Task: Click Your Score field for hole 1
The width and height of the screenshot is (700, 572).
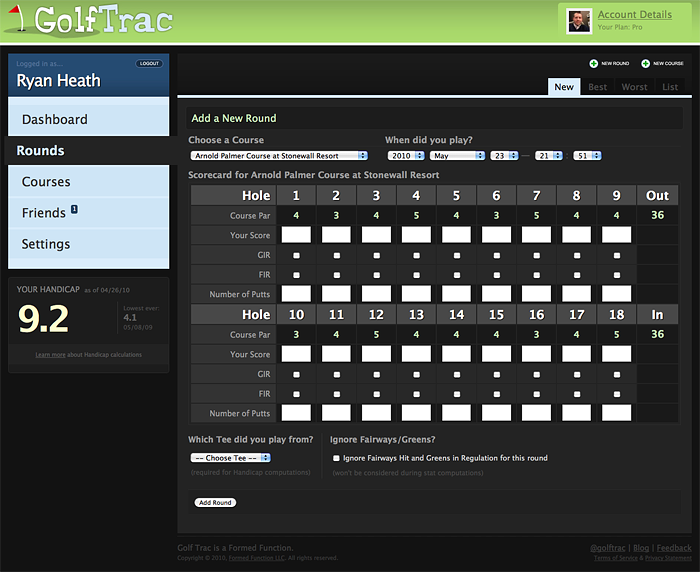Action: coord(296,235)
